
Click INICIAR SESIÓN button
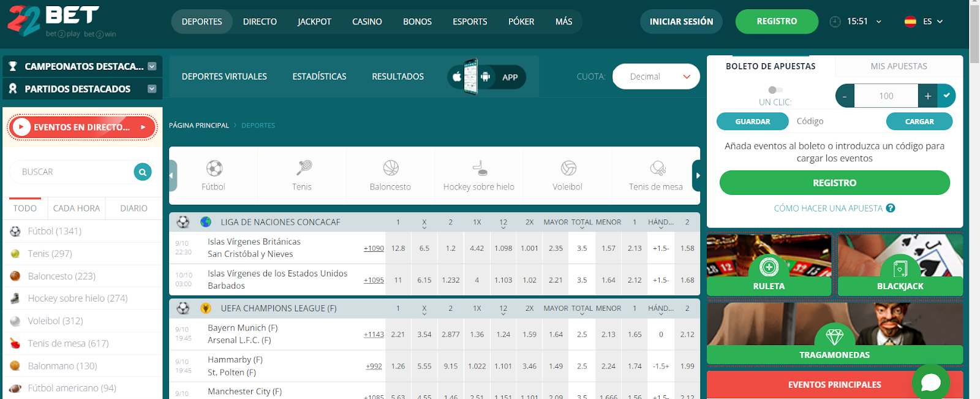click(x=681, y=21)
